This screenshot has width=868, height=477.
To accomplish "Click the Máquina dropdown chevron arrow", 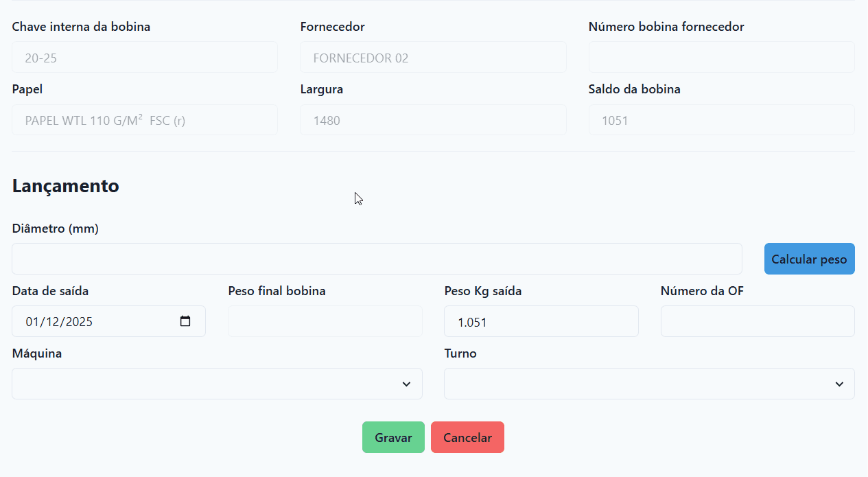I will [x=406, y=384].
